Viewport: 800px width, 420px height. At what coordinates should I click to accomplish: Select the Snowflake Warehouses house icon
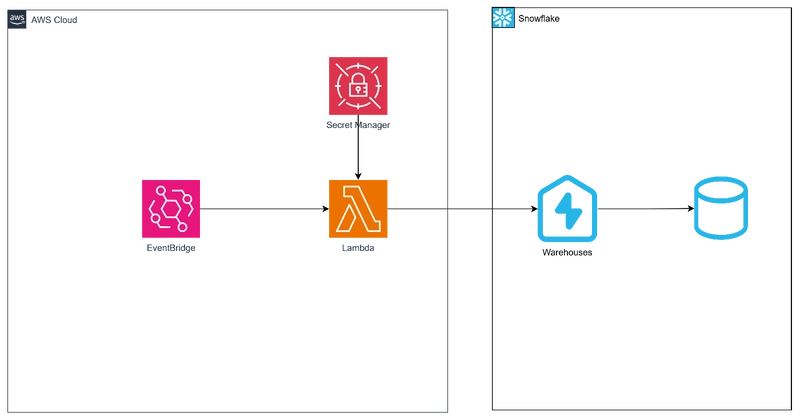(x=566, y=206)
